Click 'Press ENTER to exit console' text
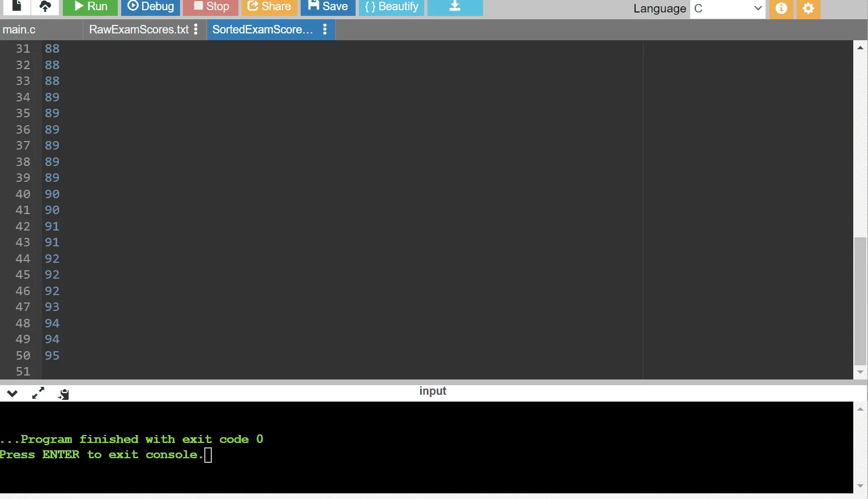Viewport: 868px width, 499px height. pos(101,454)
